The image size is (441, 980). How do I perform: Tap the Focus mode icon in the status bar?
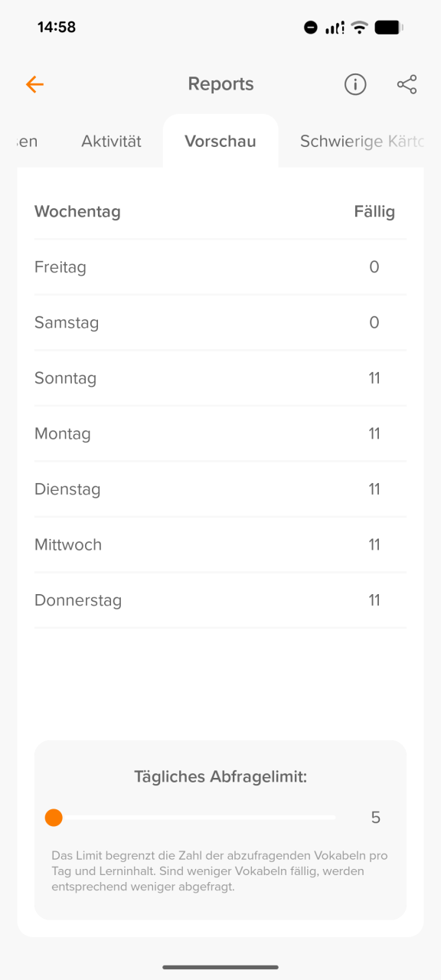click(x=311, y=27)
